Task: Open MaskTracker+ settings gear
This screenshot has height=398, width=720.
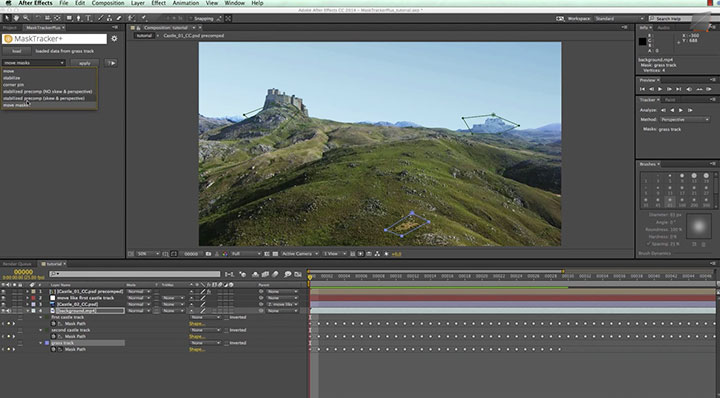Action: (114, 39)
